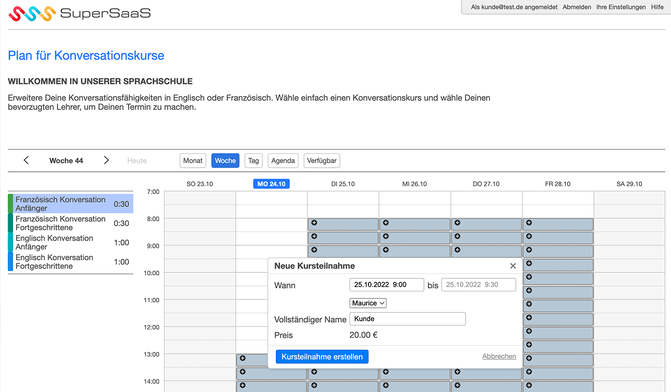Screen dimensions: 671x392
Task: Click the Plan für Konversationskurse heading
Action: (x=86, y=56)
